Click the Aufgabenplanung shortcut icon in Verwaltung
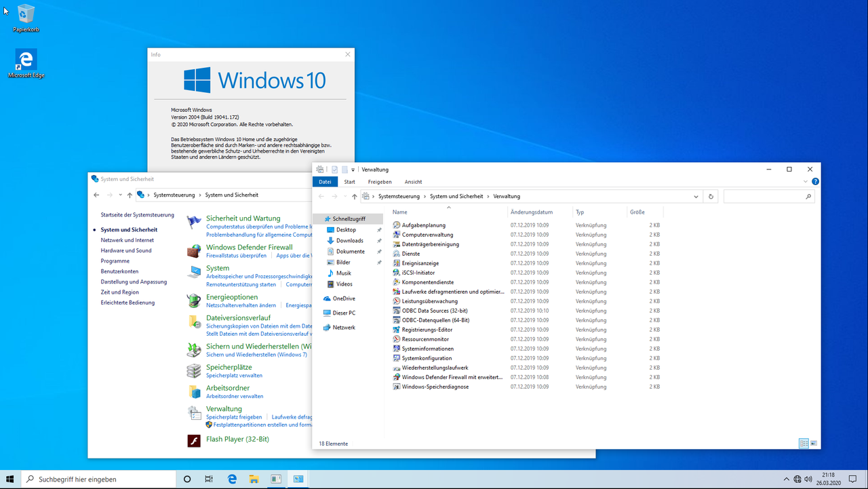 tap(397, 225)
